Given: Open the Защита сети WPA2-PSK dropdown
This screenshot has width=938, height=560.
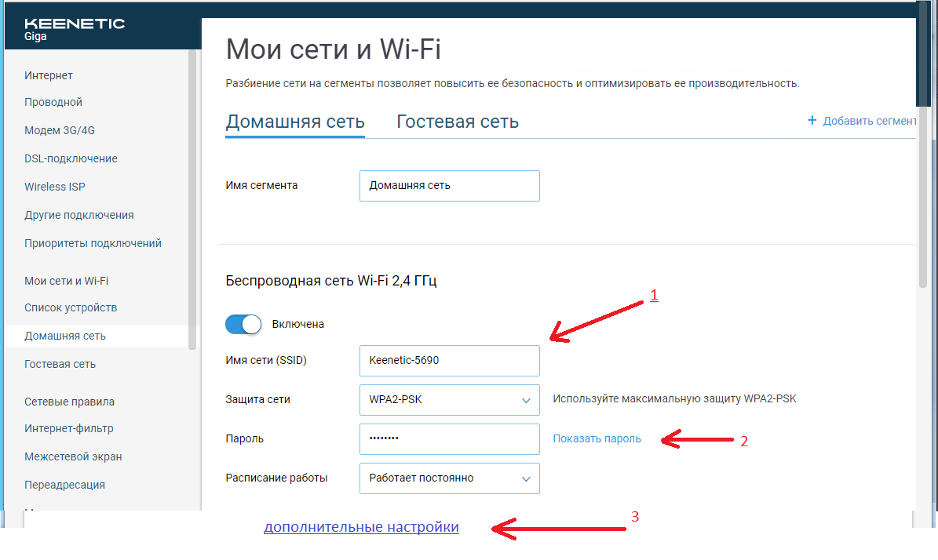Looking at the screenshot, I should tap(449, 400).
